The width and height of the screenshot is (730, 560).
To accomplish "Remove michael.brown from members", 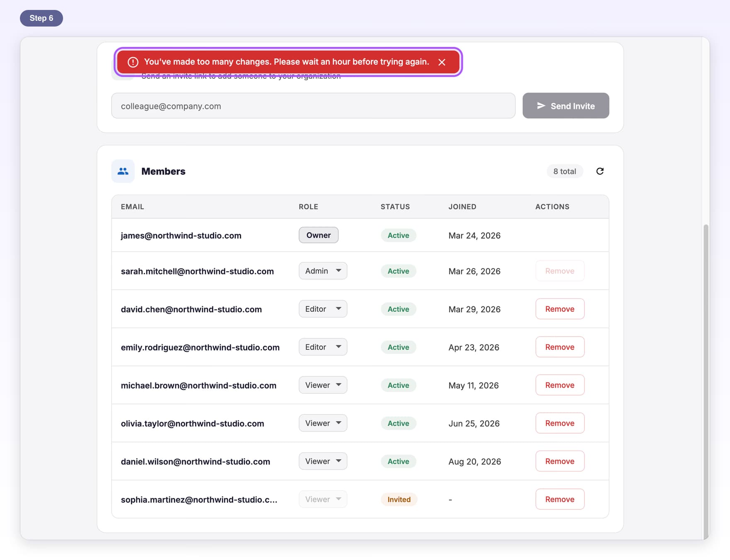I will point(560,385).
